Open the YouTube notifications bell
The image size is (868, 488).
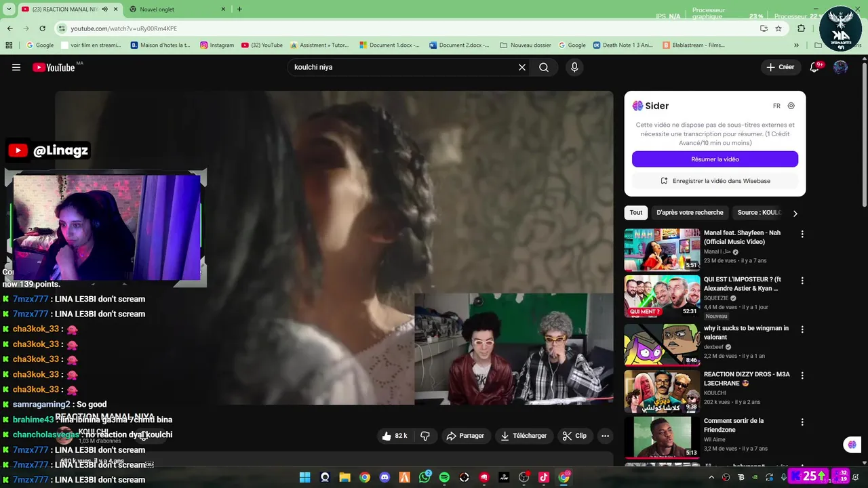815,67
